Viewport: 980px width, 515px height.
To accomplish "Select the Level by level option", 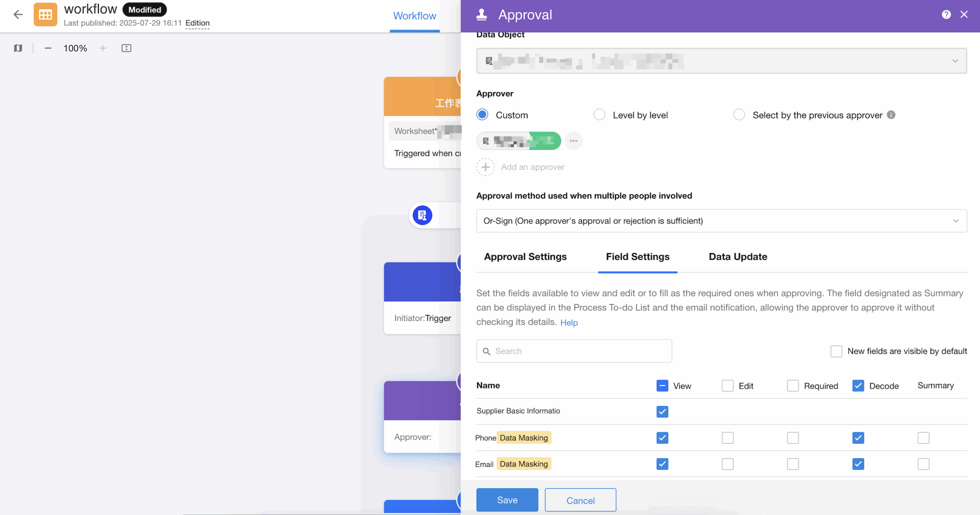I will [599, 115].
